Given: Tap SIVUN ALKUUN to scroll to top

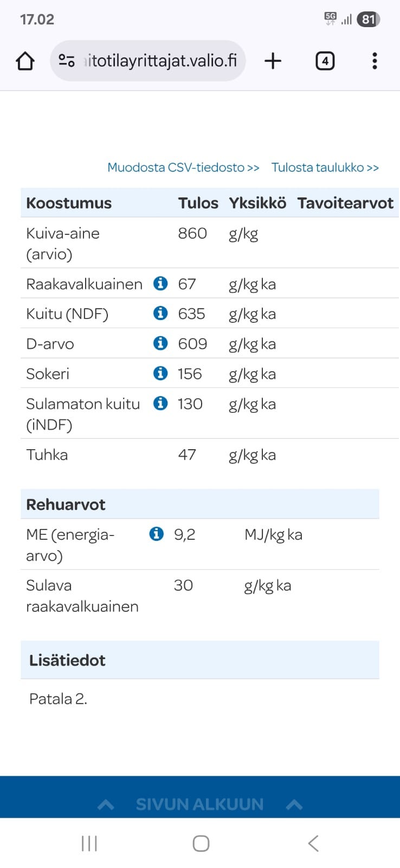Looking at the screenshot, I should 199,803.
